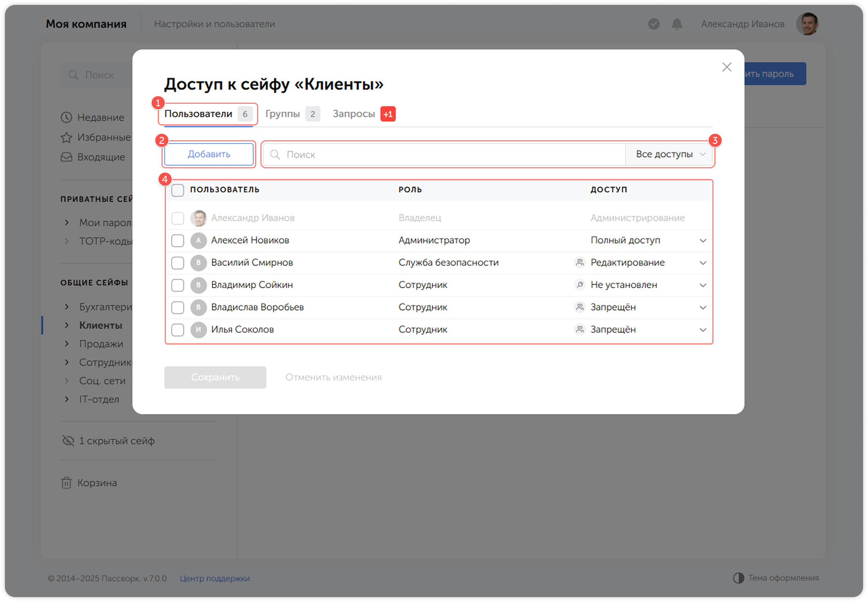The height and width of the screenshot is (602, 868).
Task: Switch to the Пользователи tab
Action: click(208, 114)
